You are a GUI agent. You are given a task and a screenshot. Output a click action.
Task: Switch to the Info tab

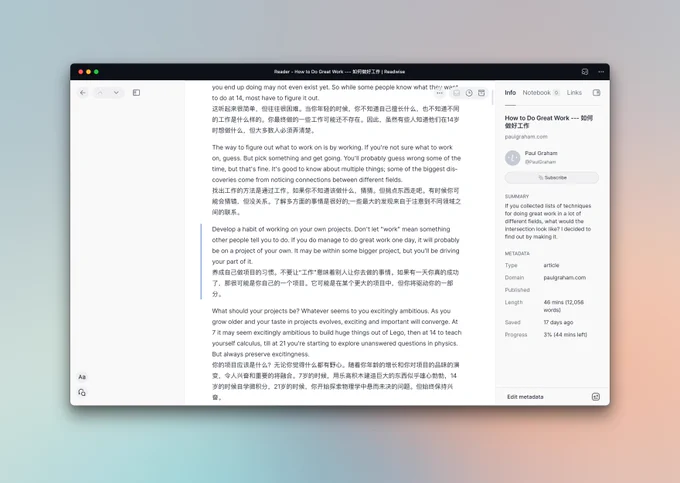point(510,93)
